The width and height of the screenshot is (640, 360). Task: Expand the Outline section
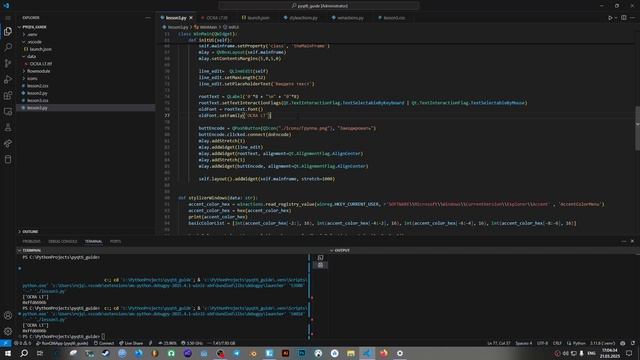click(28, 231)
